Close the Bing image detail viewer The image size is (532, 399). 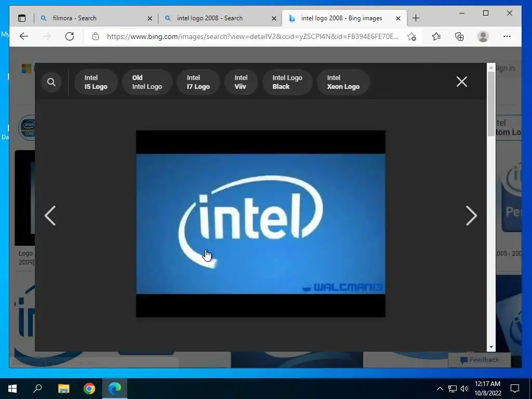[x=462, y=82]
